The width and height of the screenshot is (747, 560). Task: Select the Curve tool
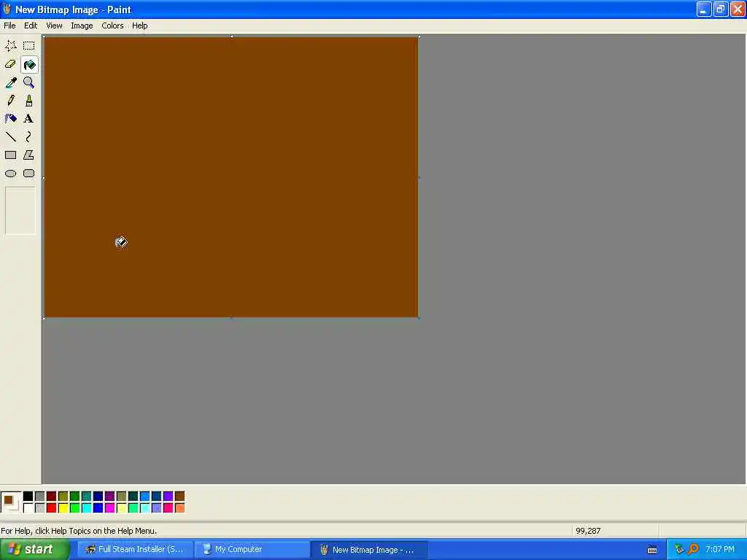click(28, 136)
